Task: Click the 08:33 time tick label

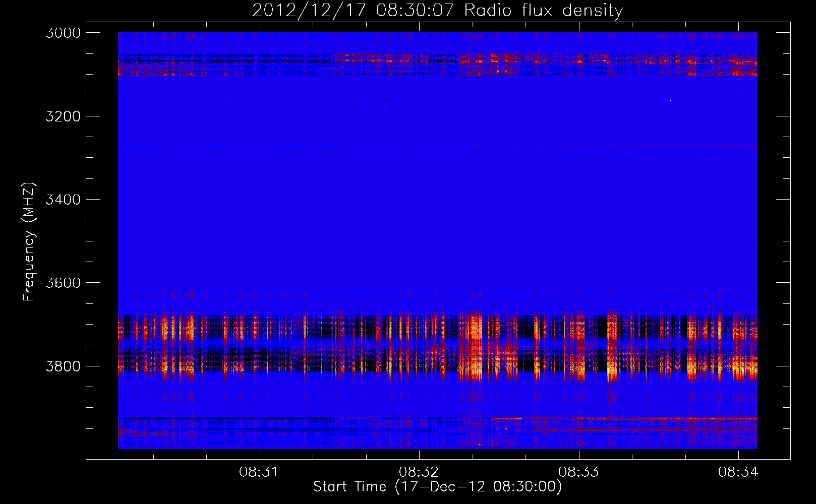Action: (579, 472)
